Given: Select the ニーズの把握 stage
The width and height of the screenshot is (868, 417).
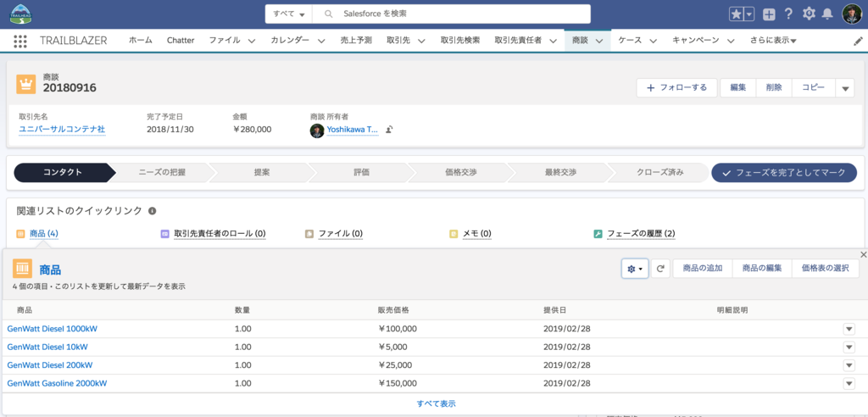Looking at the screenshot, I should point(162,172).
